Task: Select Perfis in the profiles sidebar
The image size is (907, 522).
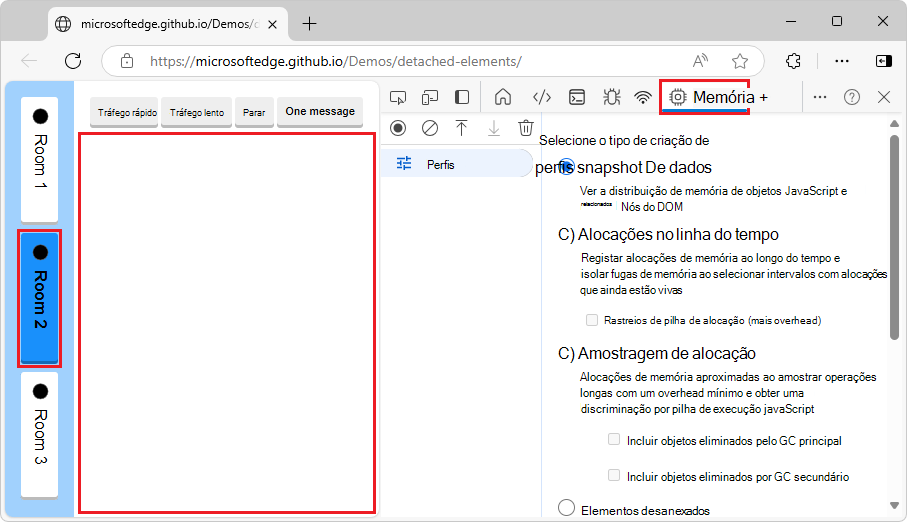Action: [440, 164]
